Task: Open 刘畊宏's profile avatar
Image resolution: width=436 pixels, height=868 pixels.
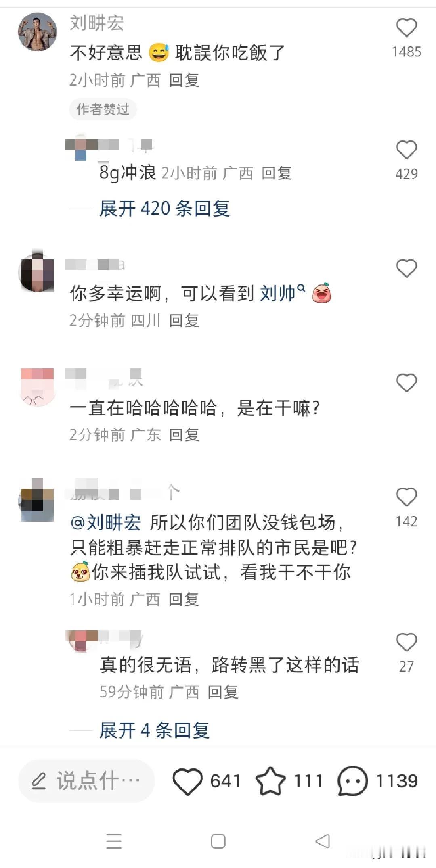Action: point(38,32)
